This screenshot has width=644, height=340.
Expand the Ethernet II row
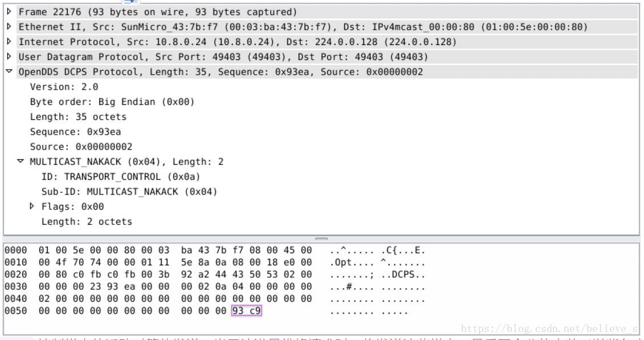click(9, 27)
